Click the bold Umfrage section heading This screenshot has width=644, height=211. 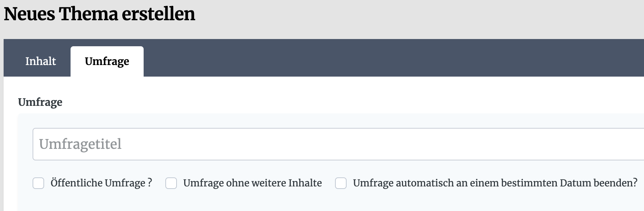tap(40, 102)
